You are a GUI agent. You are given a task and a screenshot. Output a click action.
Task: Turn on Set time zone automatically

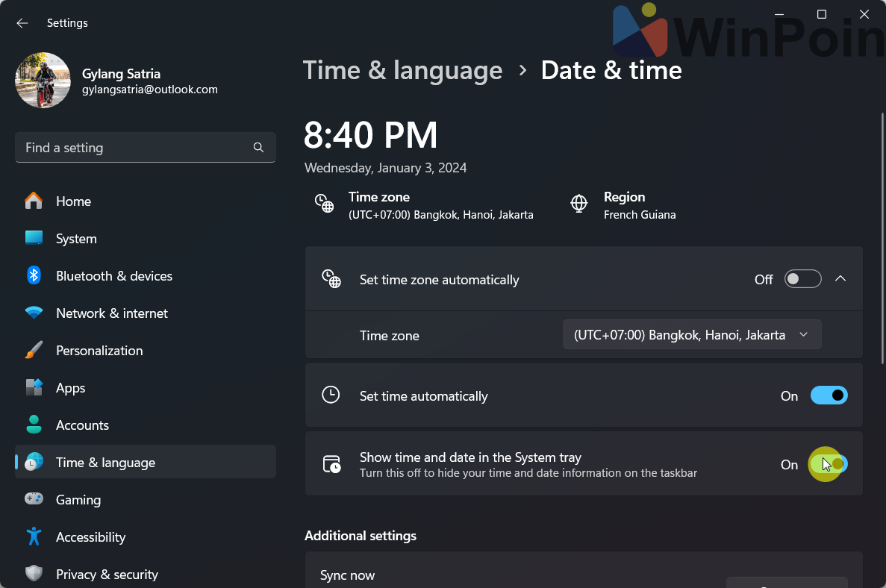(802, 279)
